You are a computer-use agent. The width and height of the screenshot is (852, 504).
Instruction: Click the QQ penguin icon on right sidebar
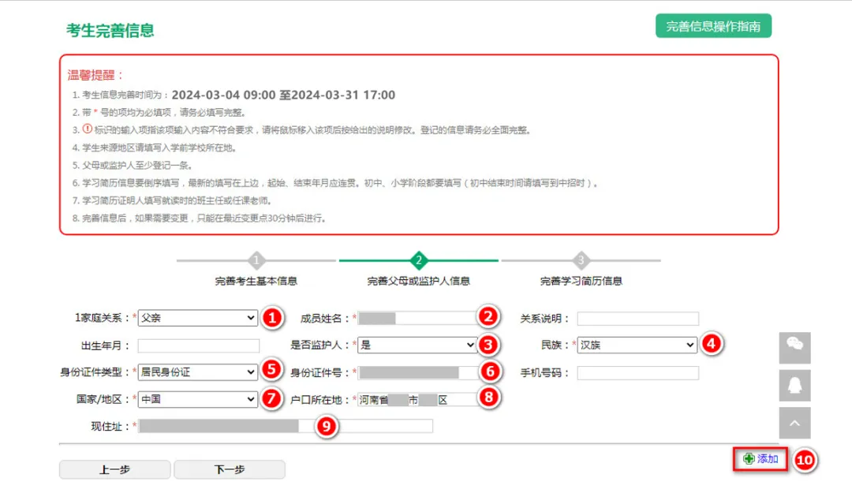pos(794,385)
